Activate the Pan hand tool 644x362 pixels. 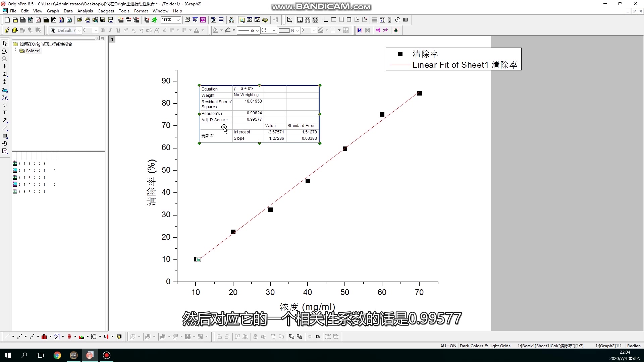click(5, 143)
